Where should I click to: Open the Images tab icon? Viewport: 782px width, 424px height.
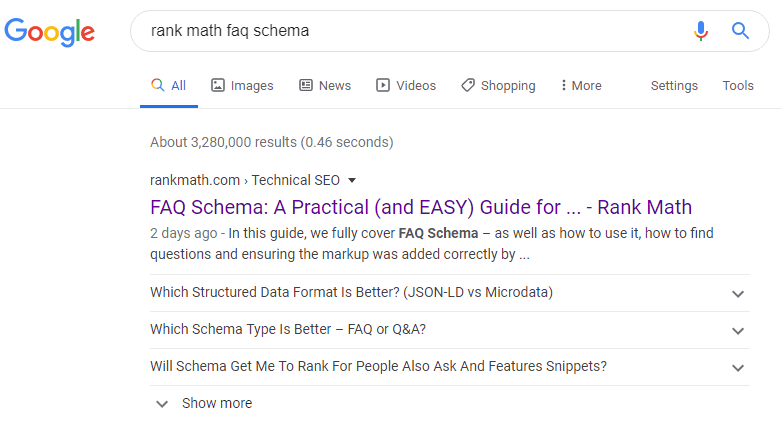(218, 85)
